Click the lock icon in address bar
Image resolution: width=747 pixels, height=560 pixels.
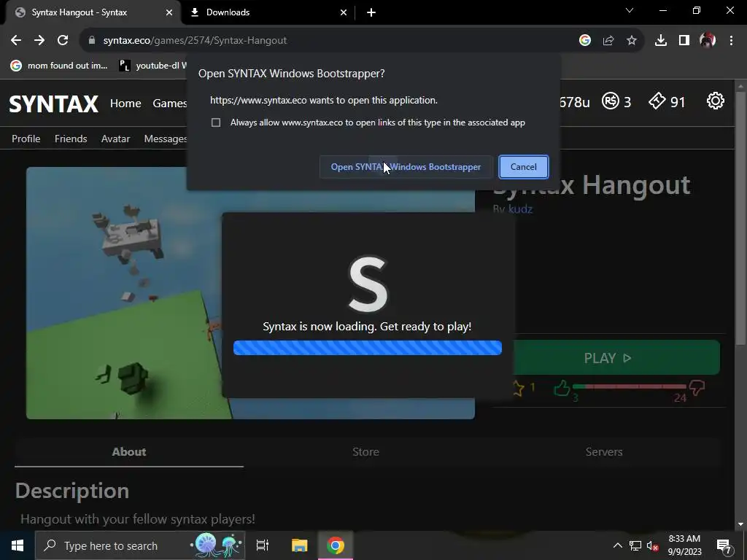(x=91, y=41)
